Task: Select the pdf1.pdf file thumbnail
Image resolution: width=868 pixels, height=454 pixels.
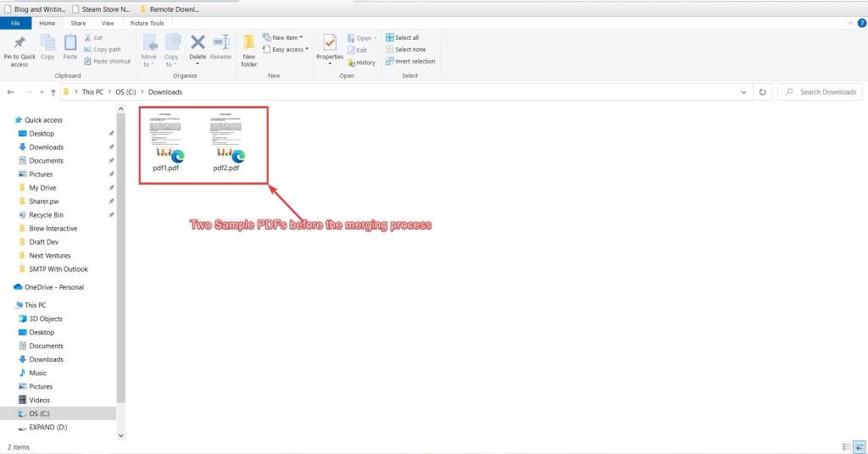Action: coord(165,142)
